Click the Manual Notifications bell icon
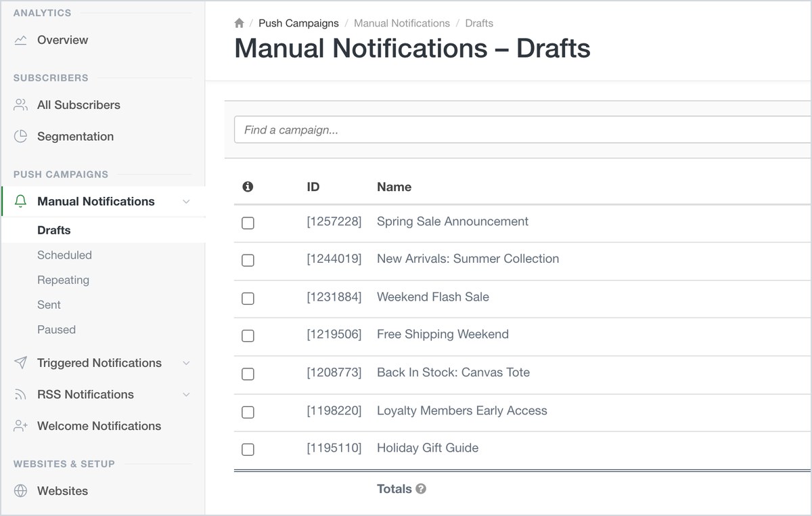Screen dimensions: 812x516 [21, 201]
